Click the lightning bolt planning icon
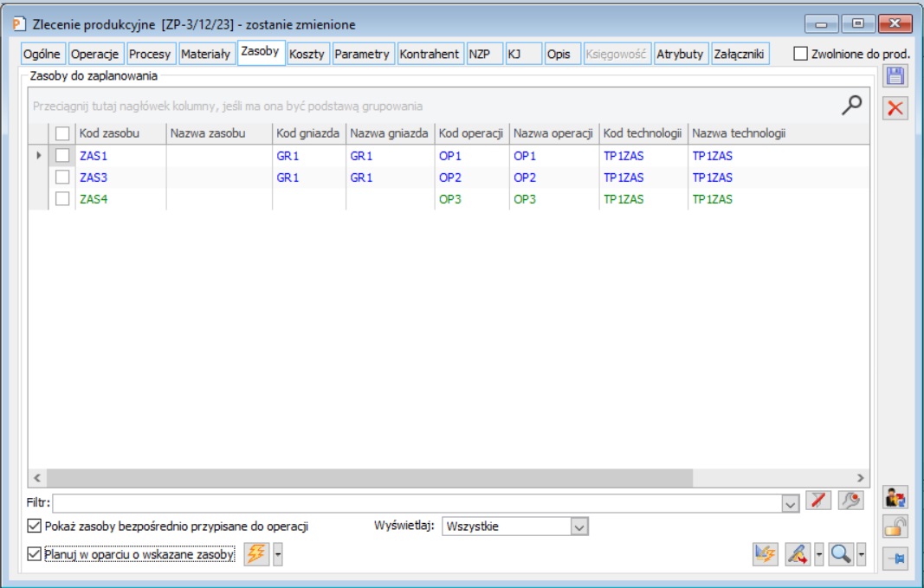The image size is (924, 588). pos(256,554)
